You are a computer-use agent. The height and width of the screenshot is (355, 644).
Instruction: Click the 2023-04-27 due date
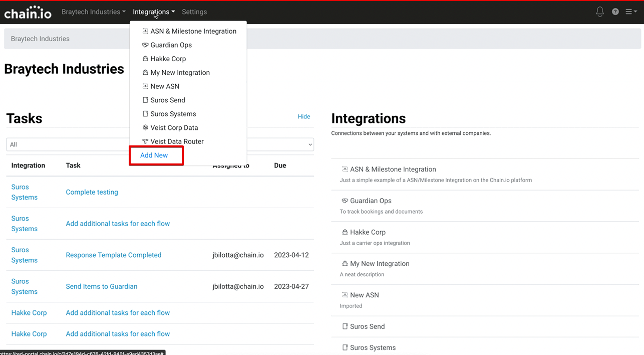[291, 286]
